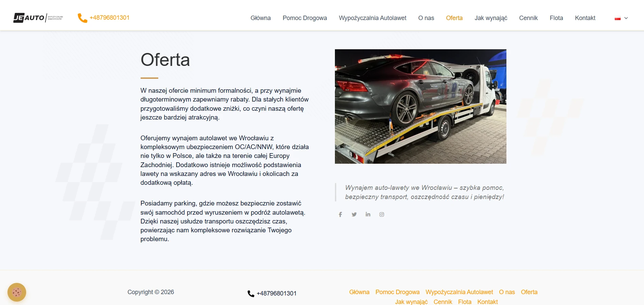644x305 pixels.
Task: Click paragraph starting 'Posiadamy parking'
Action: (x=223, y=221)
